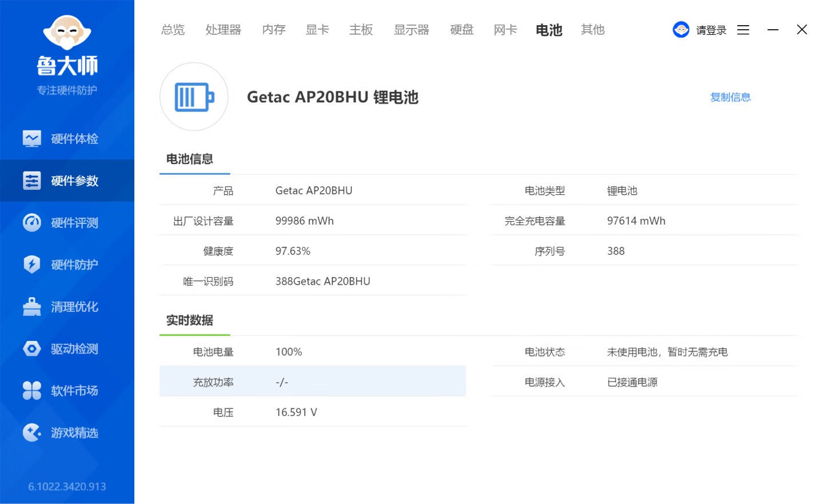823x504 pixels.
Task: Open 清理优化 via the broom icon
Action: (31, 307)
